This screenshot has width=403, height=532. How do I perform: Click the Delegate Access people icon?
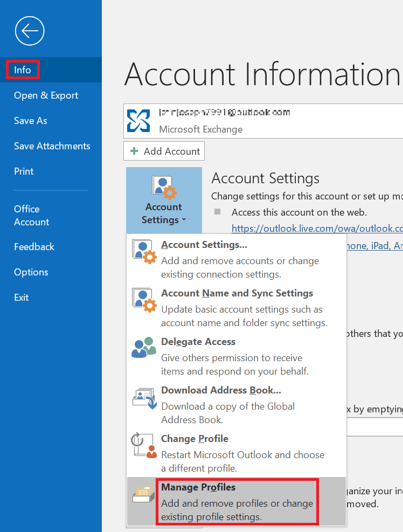[144, 349]
